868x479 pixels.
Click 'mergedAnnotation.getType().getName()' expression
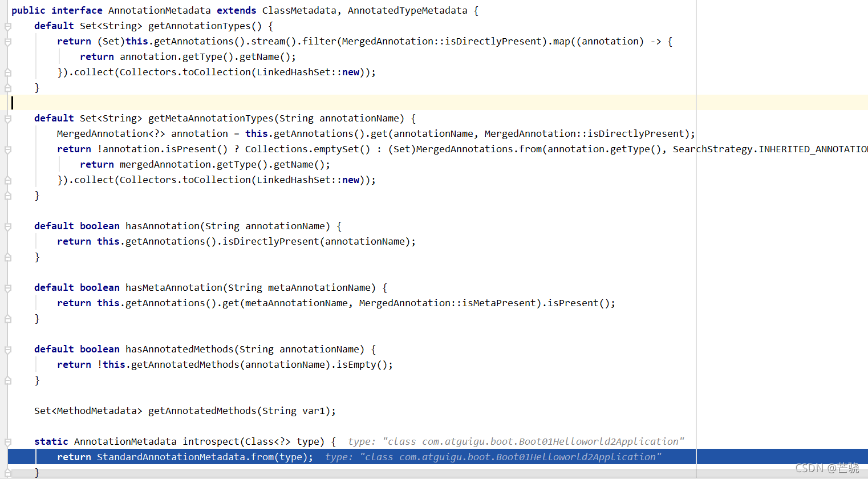222,164
